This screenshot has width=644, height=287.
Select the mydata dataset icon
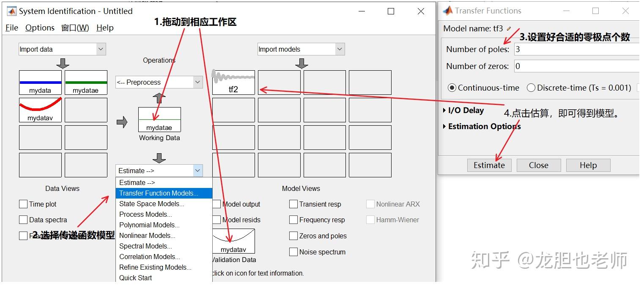point(40,83)
